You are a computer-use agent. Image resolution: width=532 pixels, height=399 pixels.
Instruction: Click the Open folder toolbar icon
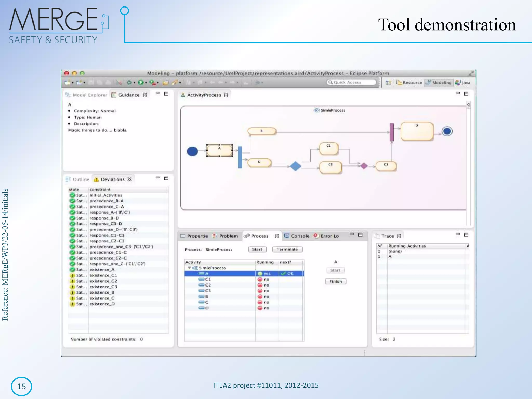(165, 83)
